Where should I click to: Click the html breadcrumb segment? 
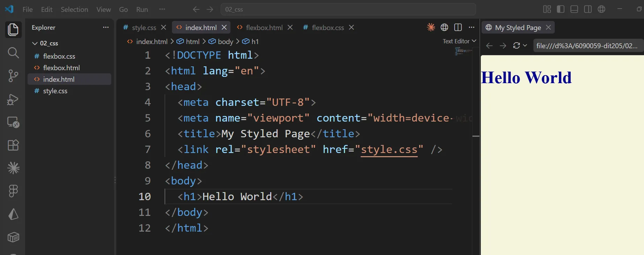point(188,42)
